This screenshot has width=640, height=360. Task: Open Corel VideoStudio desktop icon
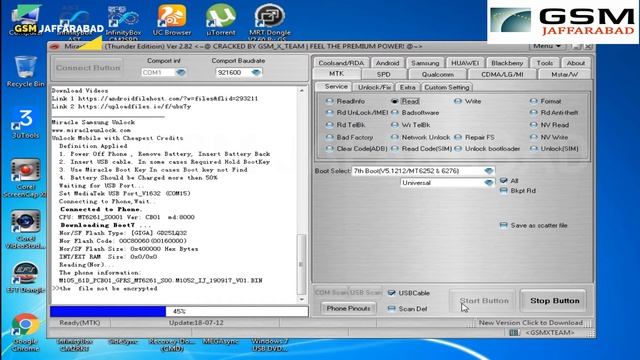click(x=25, y=229)
